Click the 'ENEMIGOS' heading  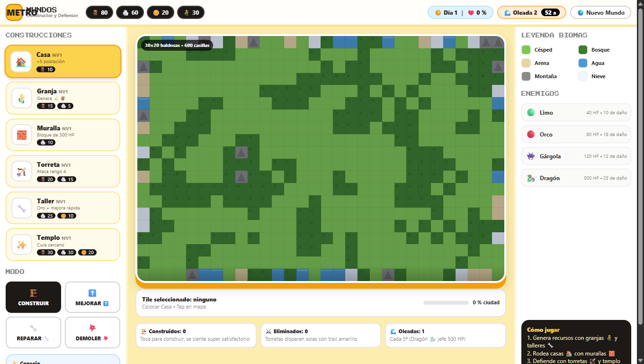coord(540,93)
